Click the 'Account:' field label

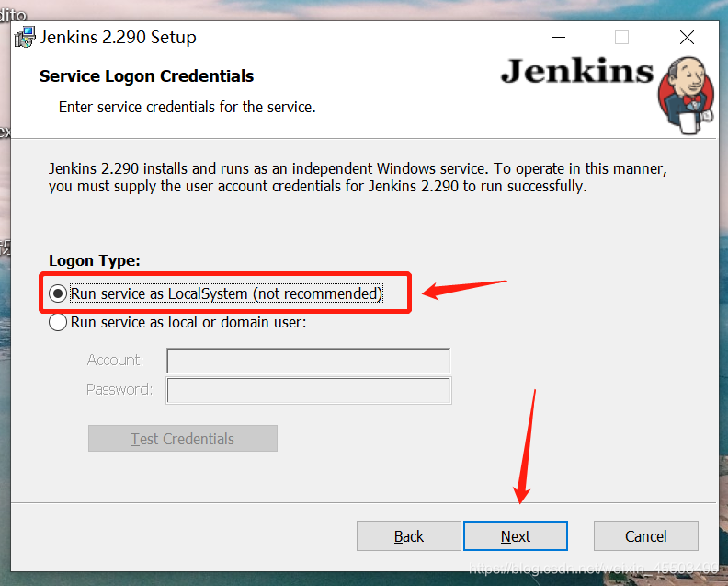(115, 360)
